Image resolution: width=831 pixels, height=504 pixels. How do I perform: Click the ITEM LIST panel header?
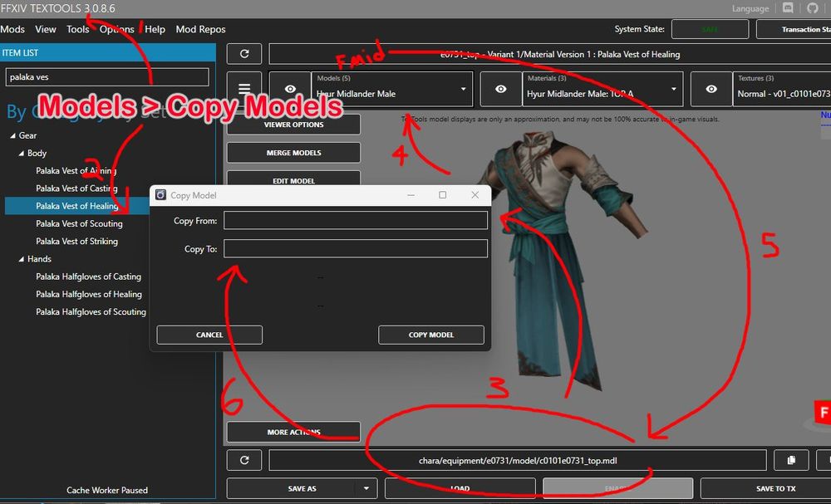[x=108, y=52]
